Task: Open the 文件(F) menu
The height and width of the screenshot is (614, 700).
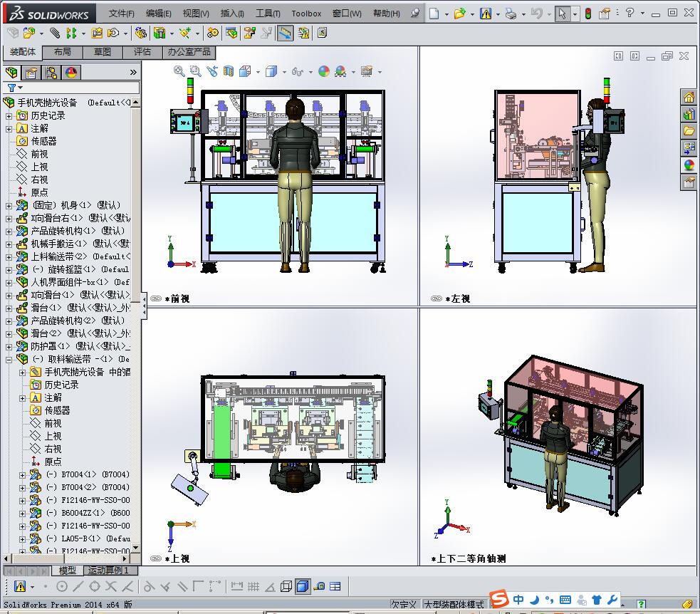Action: tap(122, 14)
